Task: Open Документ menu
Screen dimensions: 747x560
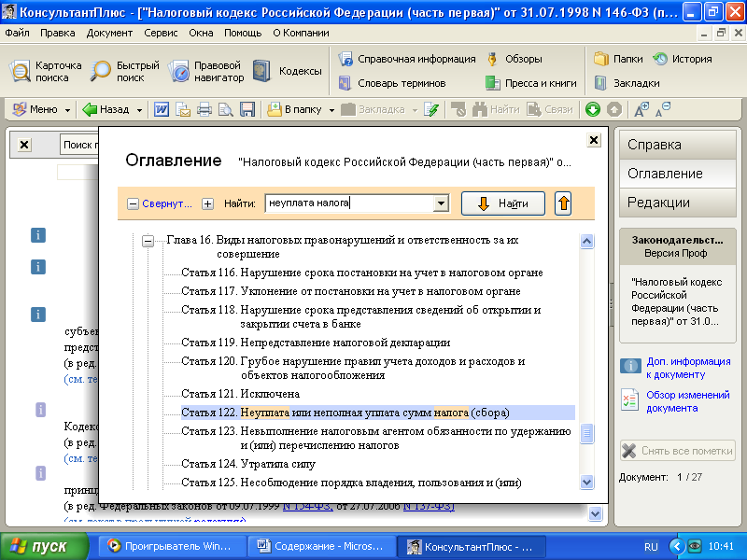Action: tap(109, 33)
